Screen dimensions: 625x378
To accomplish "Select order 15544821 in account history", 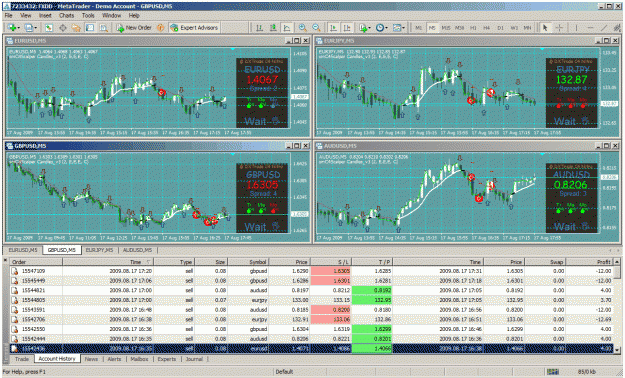I will (x=311, y=290).
